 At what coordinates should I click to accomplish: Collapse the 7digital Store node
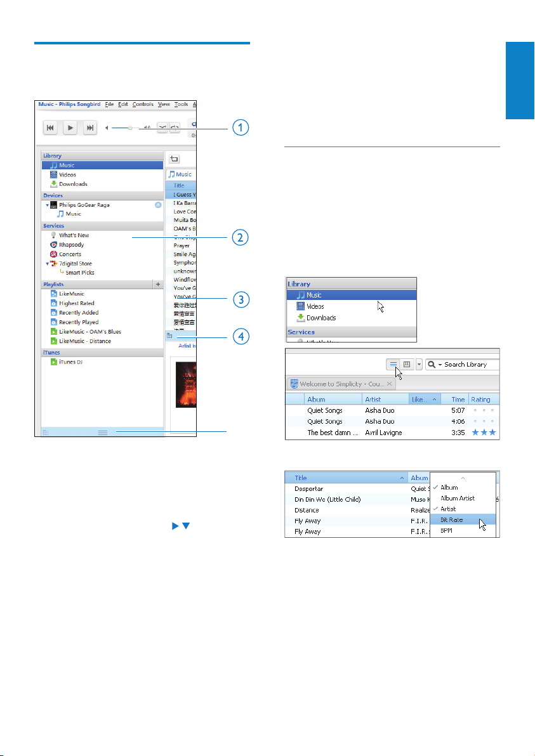(47, 264)
